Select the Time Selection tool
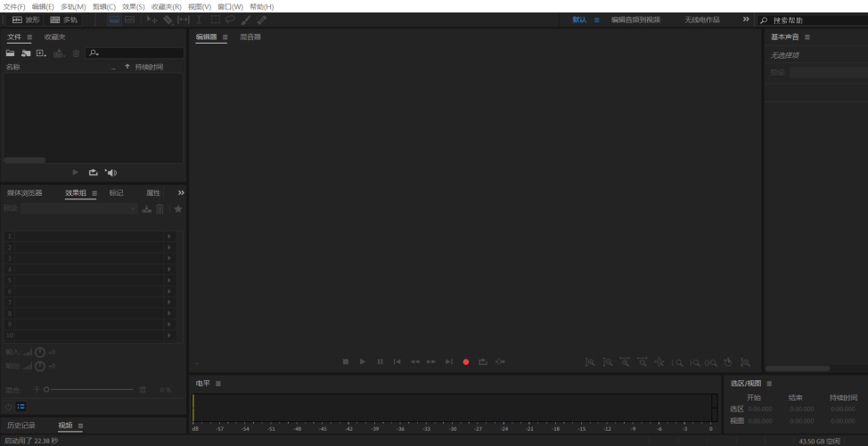 click(x=199, y=20)
